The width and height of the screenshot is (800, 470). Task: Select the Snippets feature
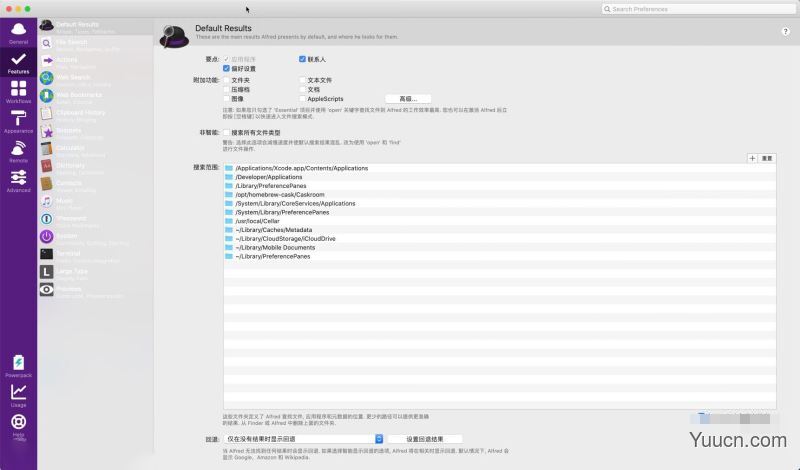95,133
